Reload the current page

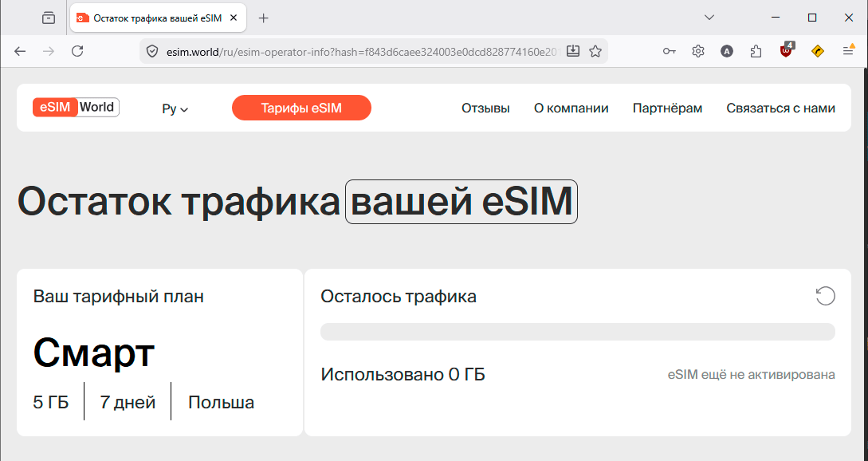[x=77, y=52]
